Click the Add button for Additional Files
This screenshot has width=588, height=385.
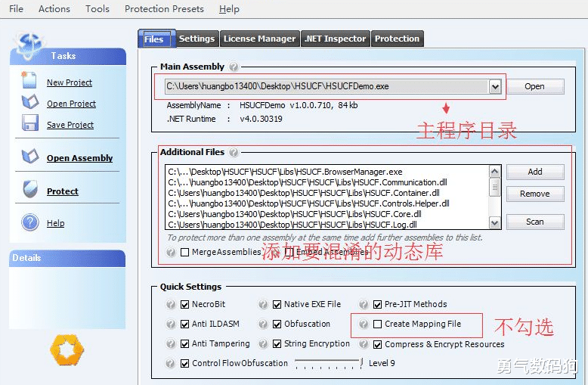tap(535, 172)
